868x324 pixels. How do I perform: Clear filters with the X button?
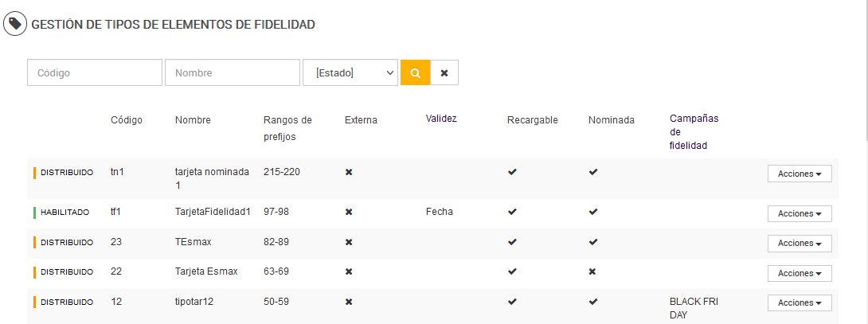click(x=444, y=72)
